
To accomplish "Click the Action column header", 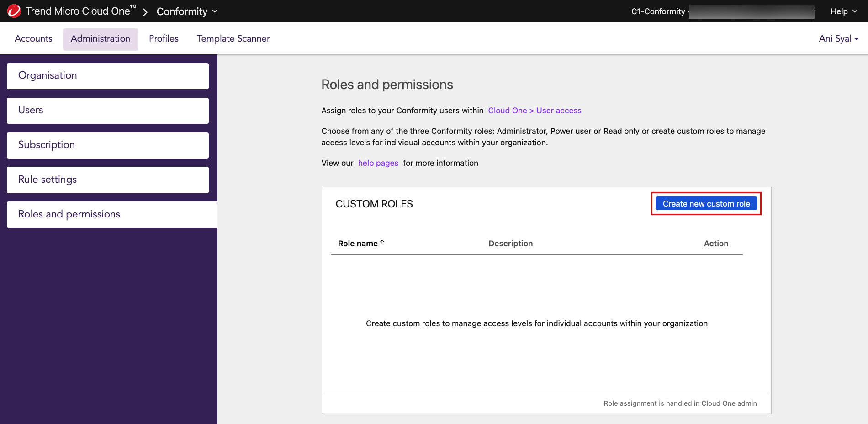I will (716, 244).
